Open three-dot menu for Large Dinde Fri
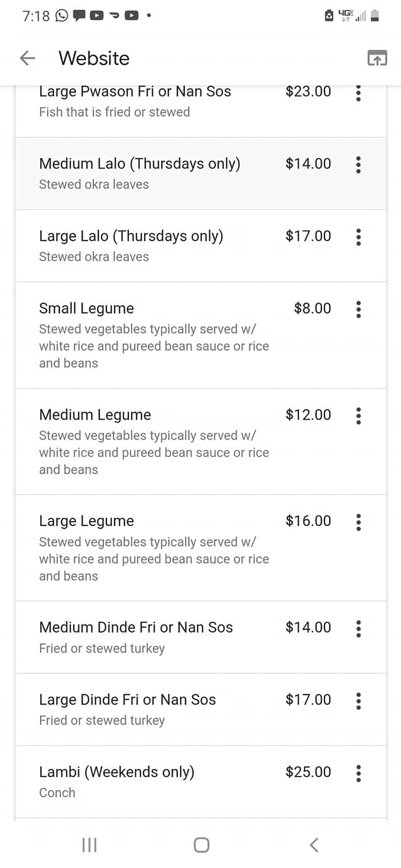 [x=358, y=700]
